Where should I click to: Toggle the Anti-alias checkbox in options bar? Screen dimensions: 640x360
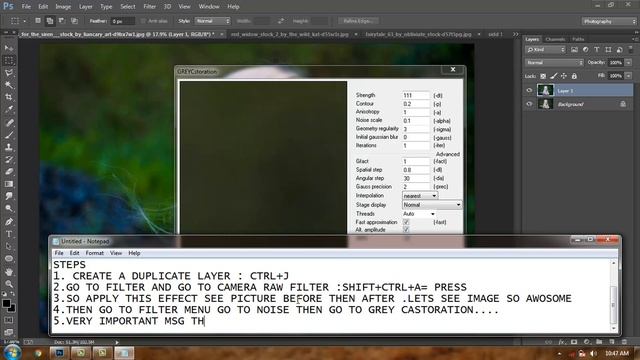tap(143, 21)
